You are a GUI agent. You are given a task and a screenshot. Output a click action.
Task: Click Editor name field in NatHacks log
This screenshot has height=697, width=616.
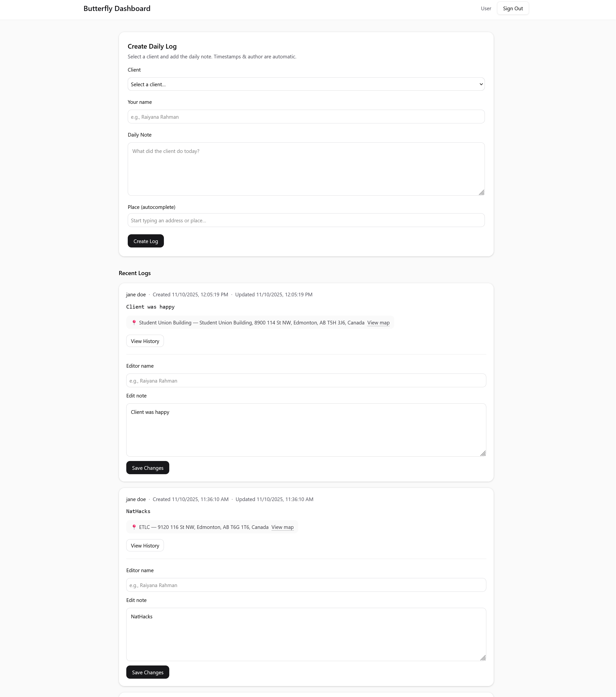(x=306, y=585)
